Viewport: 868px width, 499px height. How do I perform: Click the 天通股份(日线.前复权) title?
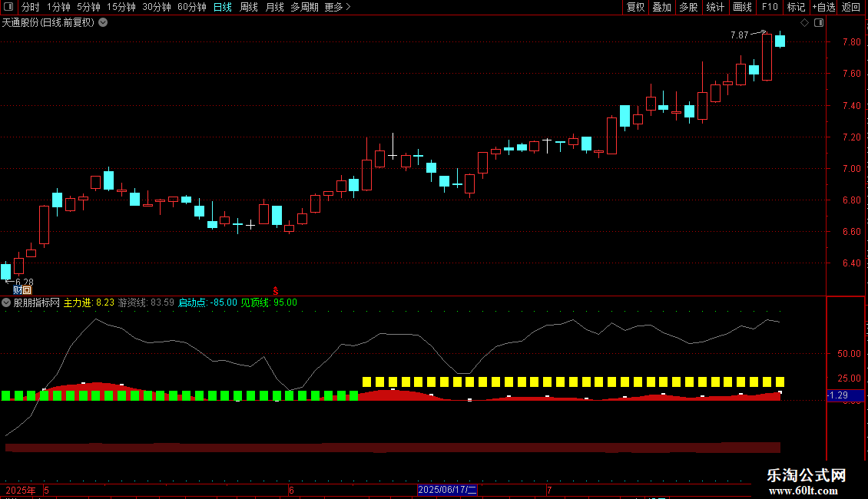pos(48,23)
